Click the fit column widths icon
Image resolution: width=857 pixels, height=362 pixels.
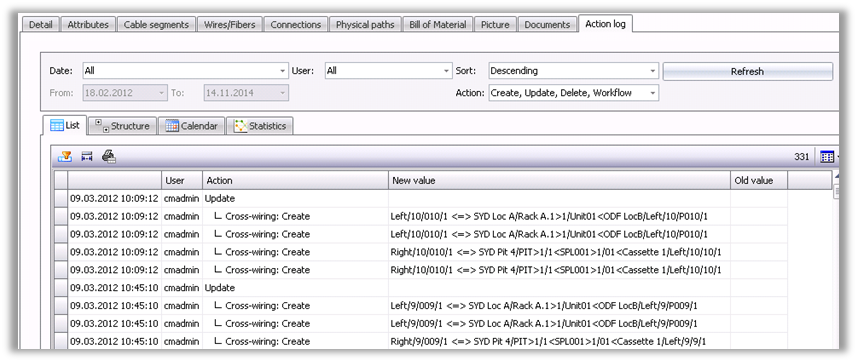pyautogui.click(x=87, y=156)
